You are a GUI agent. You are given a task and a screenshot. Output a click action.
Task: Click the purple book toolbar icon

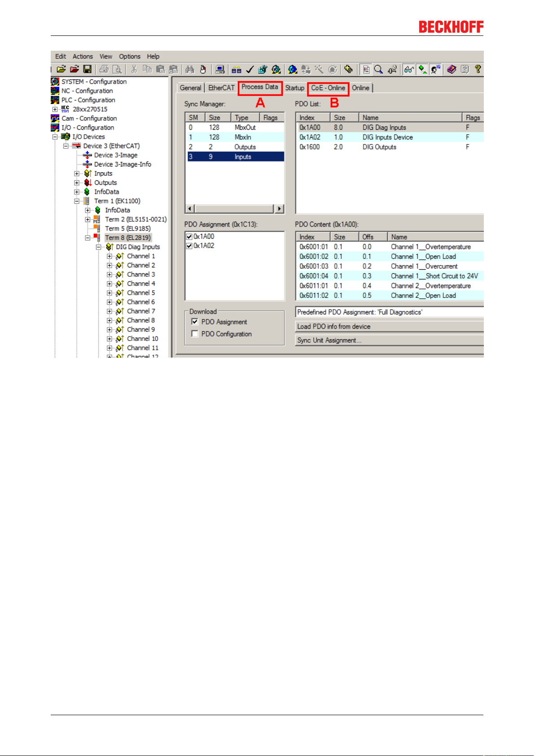452,69
